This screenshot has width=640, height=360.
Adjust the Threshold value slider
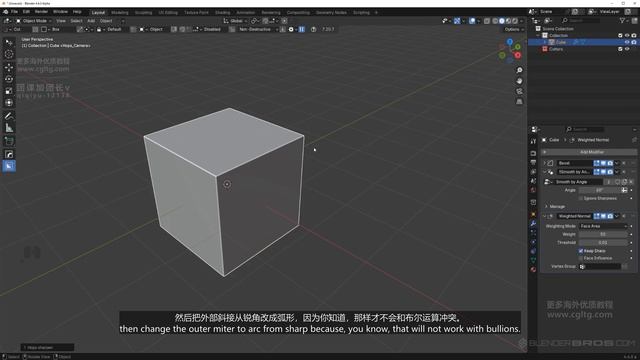[603, 242]
